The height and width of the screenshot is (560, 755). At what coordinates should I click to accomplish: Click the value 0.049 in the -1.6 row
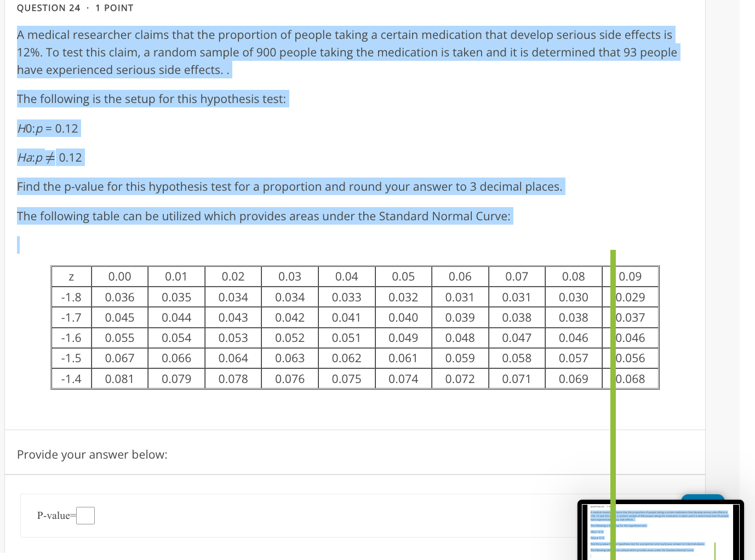(403, 338)
